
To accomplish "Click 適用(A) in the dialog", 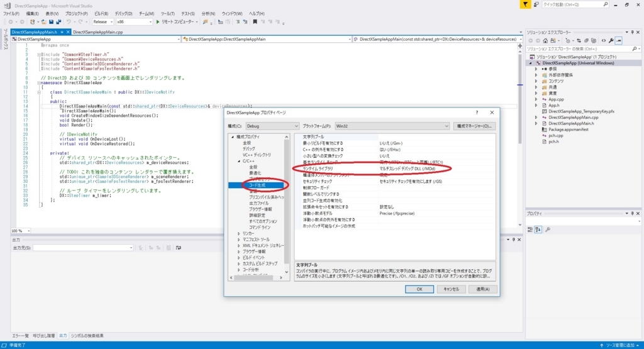I will pos(482,289).
